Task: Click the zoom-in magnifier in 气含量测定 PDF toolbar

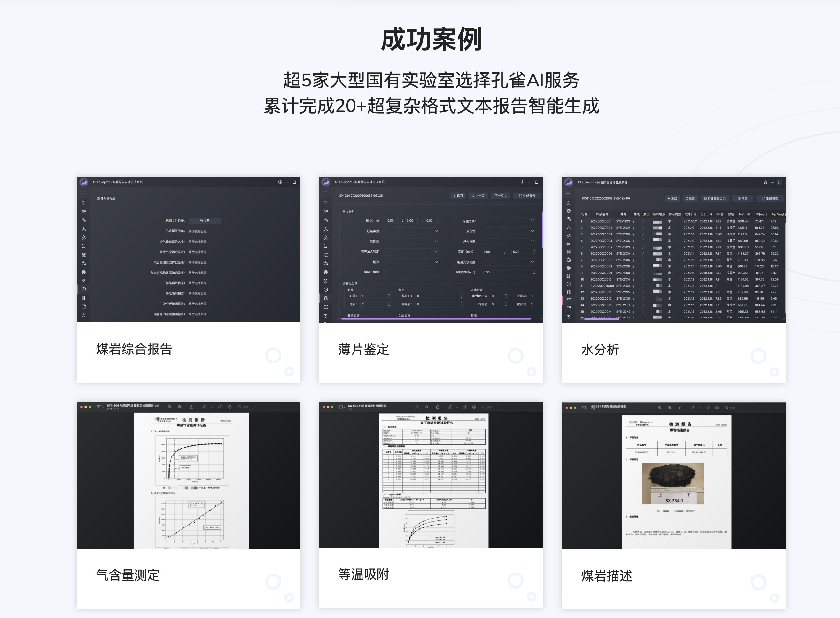Action: pyautogui.click(x=180, y=407)
